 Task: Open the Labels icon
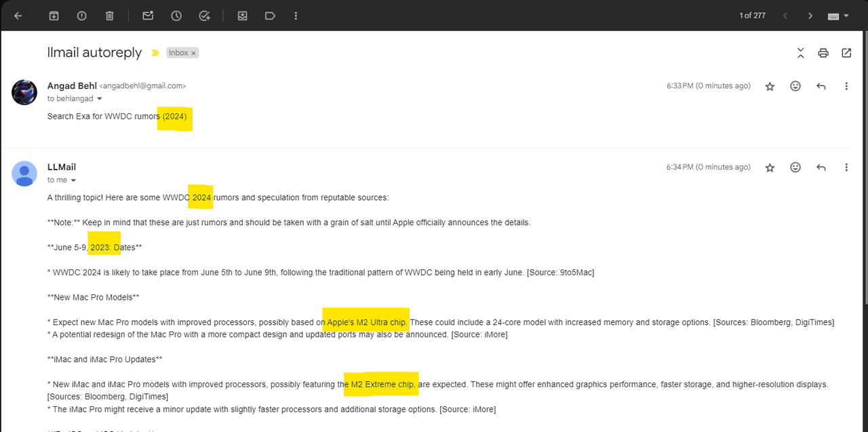tap(270, 16)
